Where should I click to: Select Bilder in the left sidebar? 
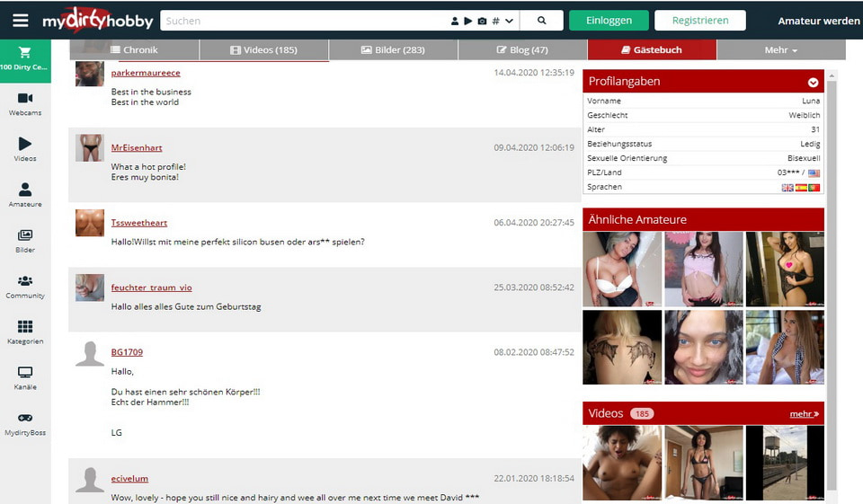[25, 235]
